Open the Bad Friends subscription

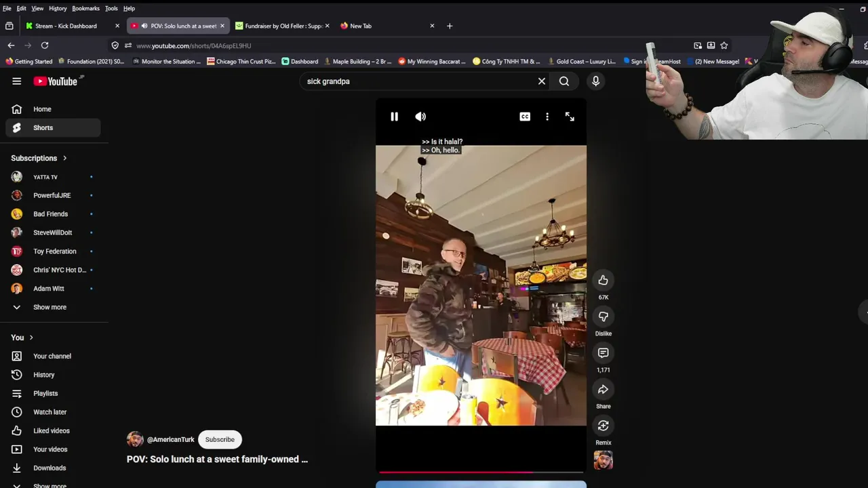[53, 214]
